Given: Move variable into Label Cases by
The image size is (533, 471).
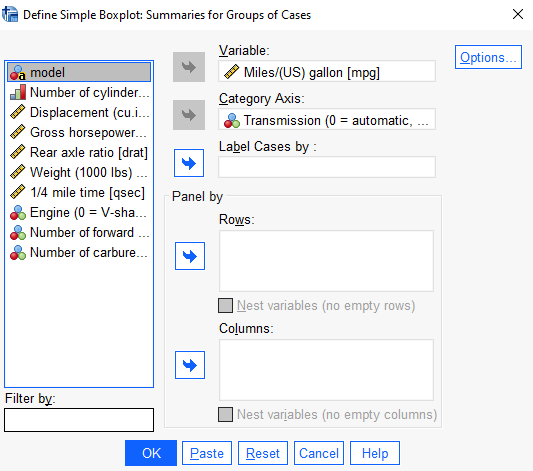Looking at the screenshot, I should pyautogui.click(x=189, y=163).
